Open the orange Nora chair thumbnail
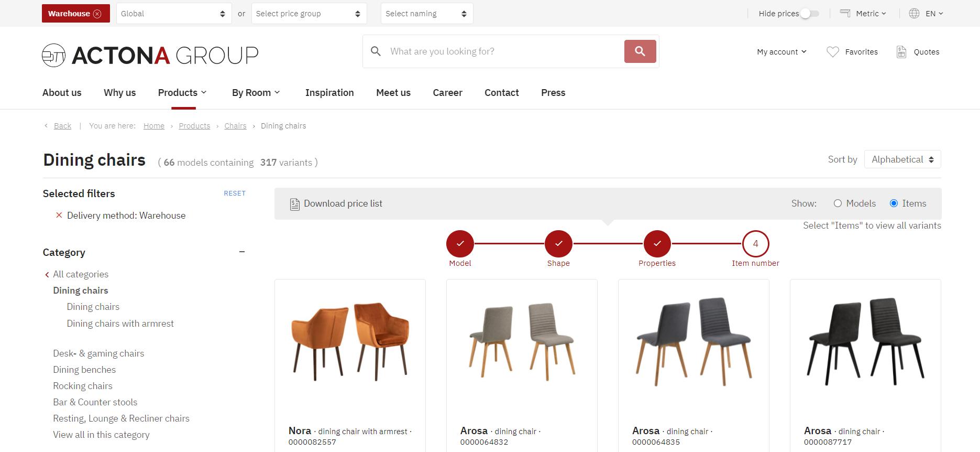Viewport: 980px width, 452px height. pyautogui.click(x=350, y=341)
